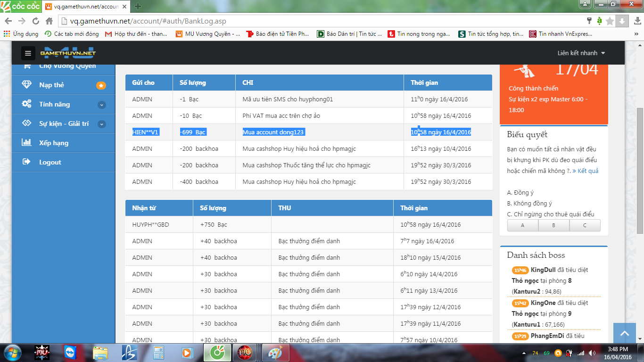Screen dimensions: 644x362
Task: Click the bookmark star icon in address bar
Action: click(x=610, y=21)
